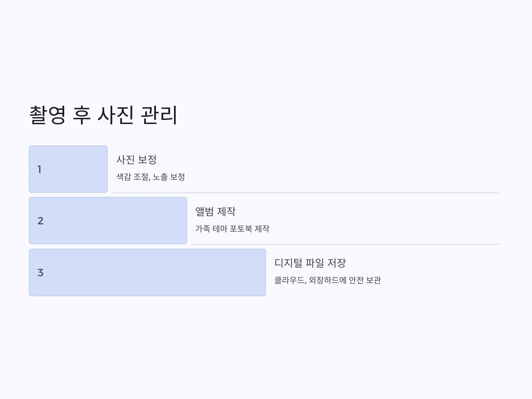Click the slide title 촬영 후 사진 관리
The width and height of the screenshot is (532, 399).
coord(103,115)
